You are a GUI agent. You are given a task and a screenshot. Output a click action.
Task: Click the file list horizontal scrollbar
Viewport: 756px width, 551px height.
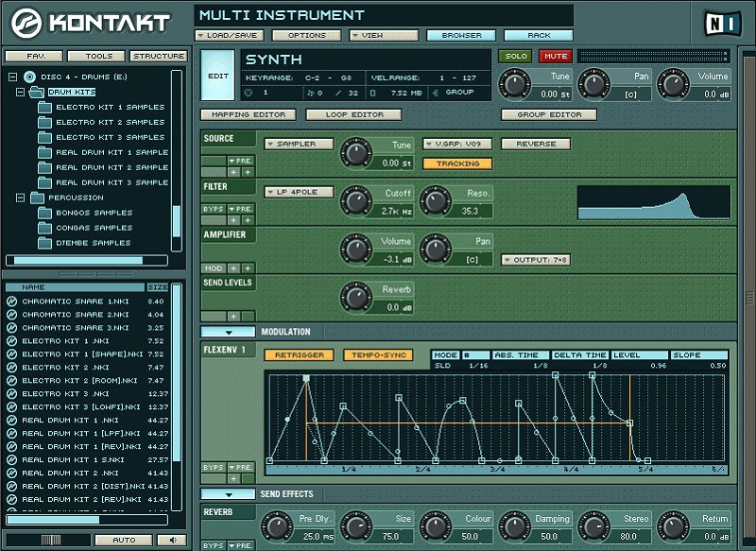tap(53, 520)
